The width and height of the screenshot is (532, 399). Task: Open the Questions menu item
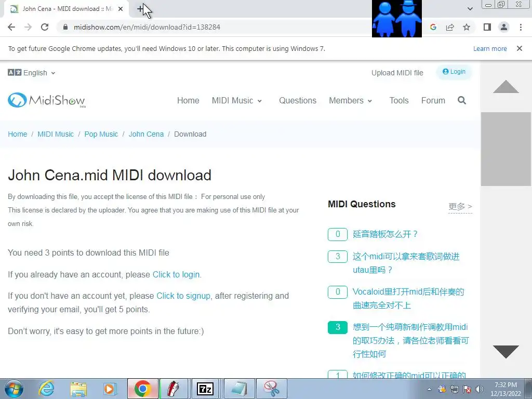pyautogui.click(x=298, y=100)
